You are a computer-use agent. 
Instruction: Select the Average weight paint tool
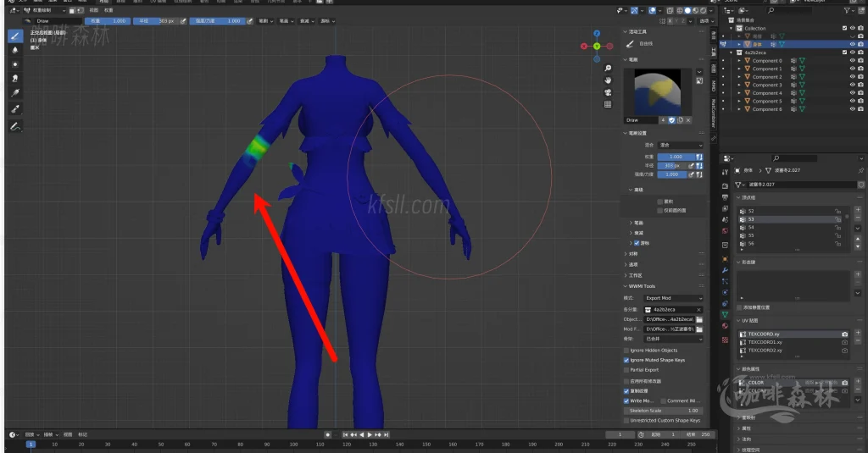pos(15,64)
